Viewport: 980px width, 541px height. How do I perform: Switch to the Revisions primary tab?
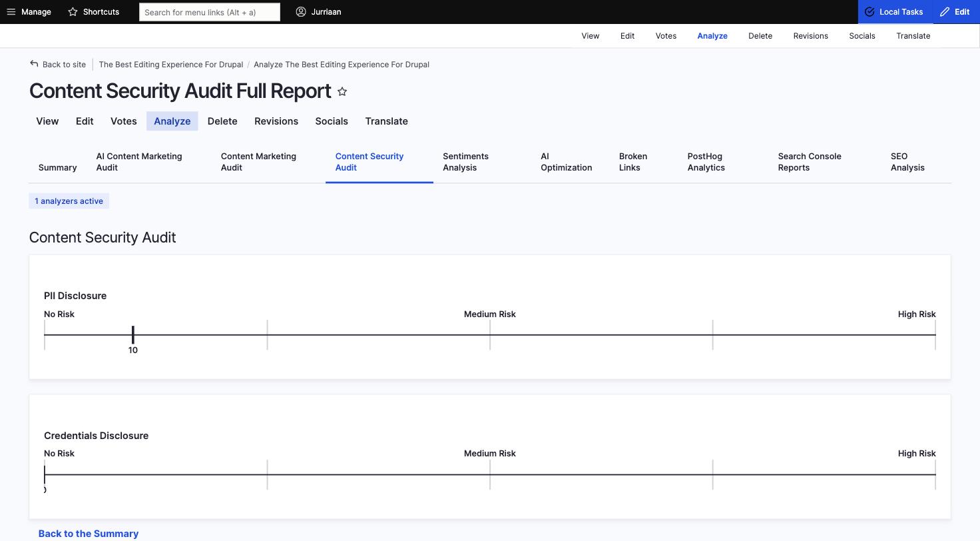[x=276, y=121]
